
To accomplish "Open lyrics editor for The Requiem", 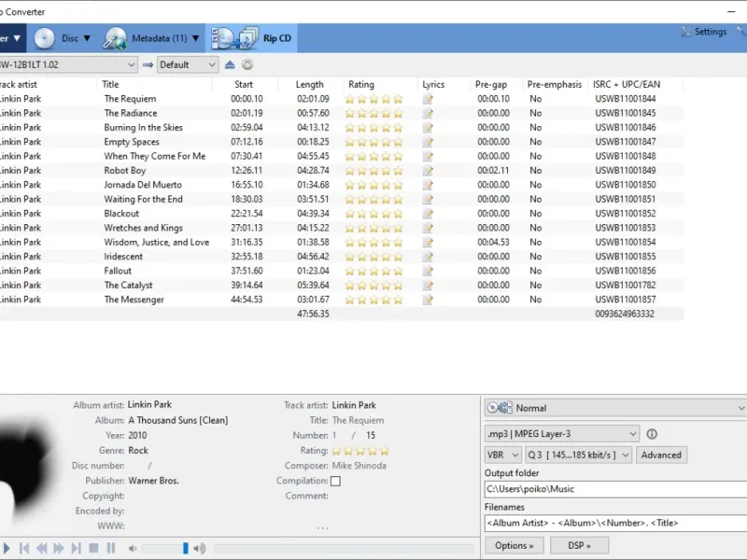I will [x=428, y=99].
